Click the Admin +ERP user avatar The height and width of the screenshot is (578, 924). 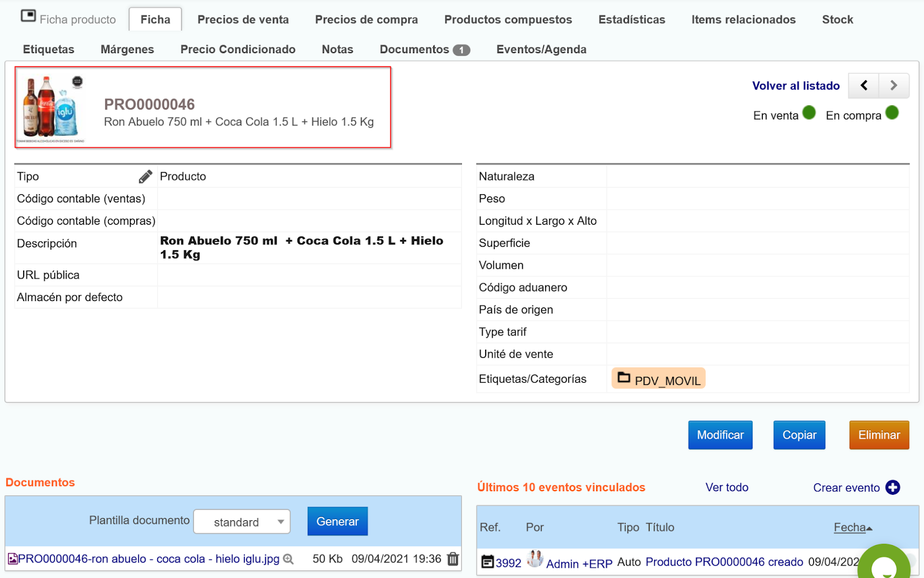pyautogui.click(x=535, y=559)
